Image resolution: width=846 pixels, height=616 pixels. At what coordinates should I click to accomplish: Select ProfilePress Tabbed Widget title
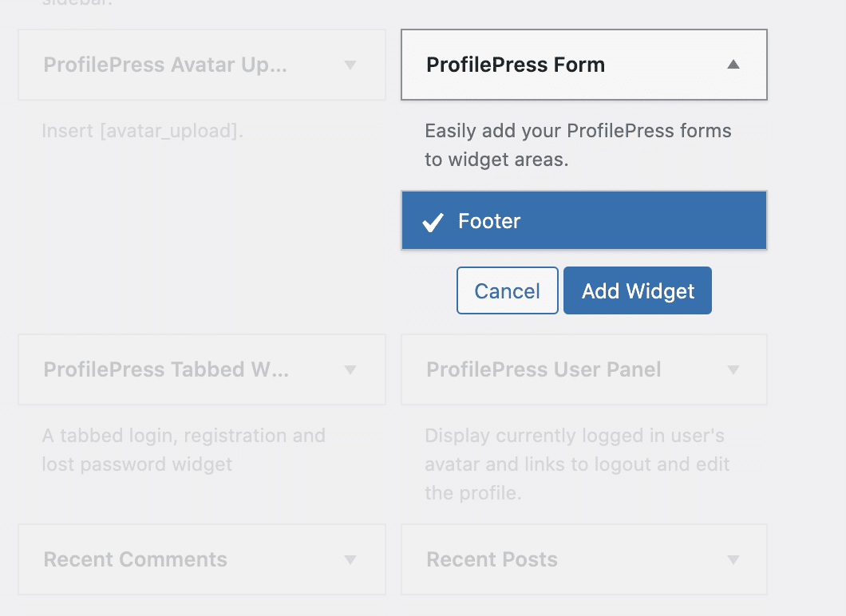pos(166,369)
